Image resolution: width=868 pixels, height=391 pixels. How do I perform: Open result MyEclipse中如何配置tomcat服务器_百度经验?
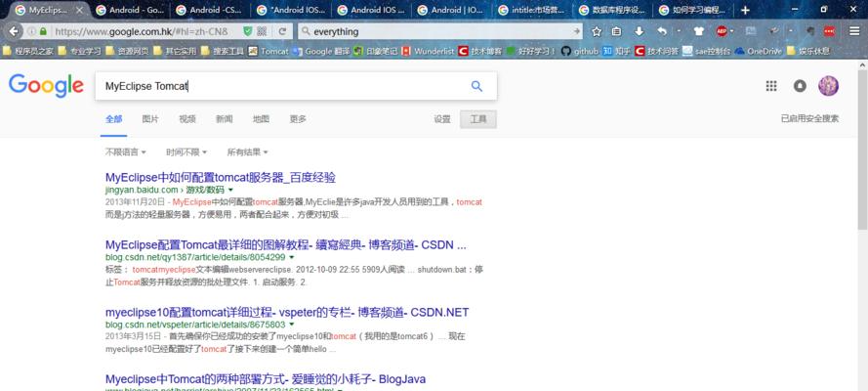point(221,178)
